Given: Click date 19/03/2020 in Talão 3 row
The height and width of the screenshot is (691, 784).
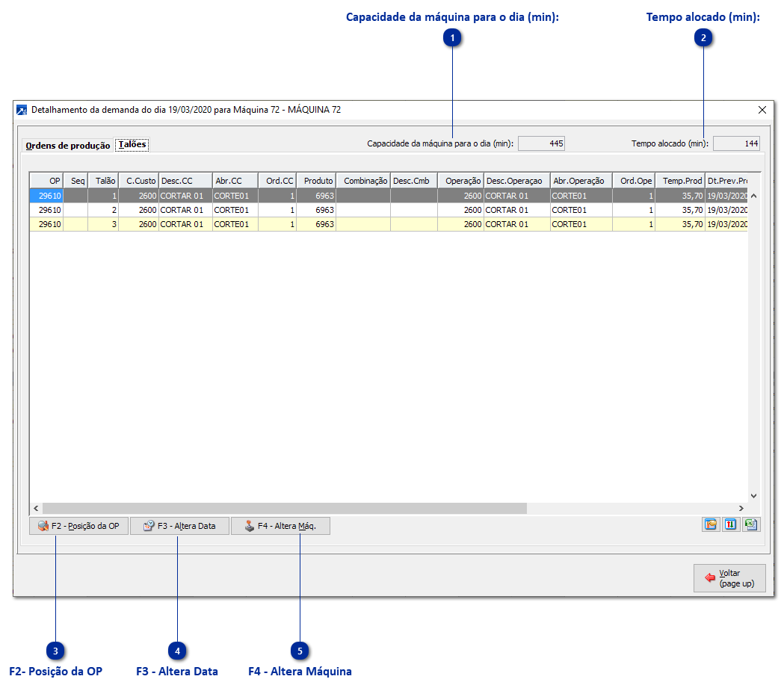Looking at the screenshot, I should pos(727,224).
